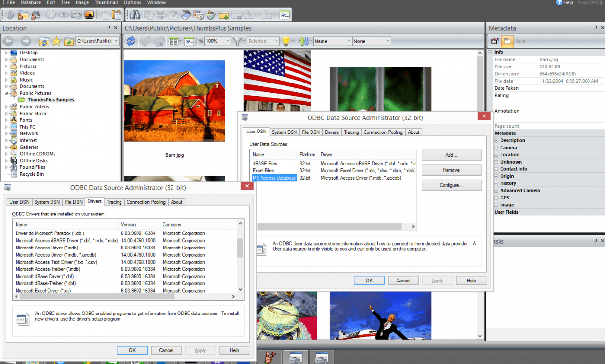Open the Options menu
605x364 pixels.
[x=132, y=2]
